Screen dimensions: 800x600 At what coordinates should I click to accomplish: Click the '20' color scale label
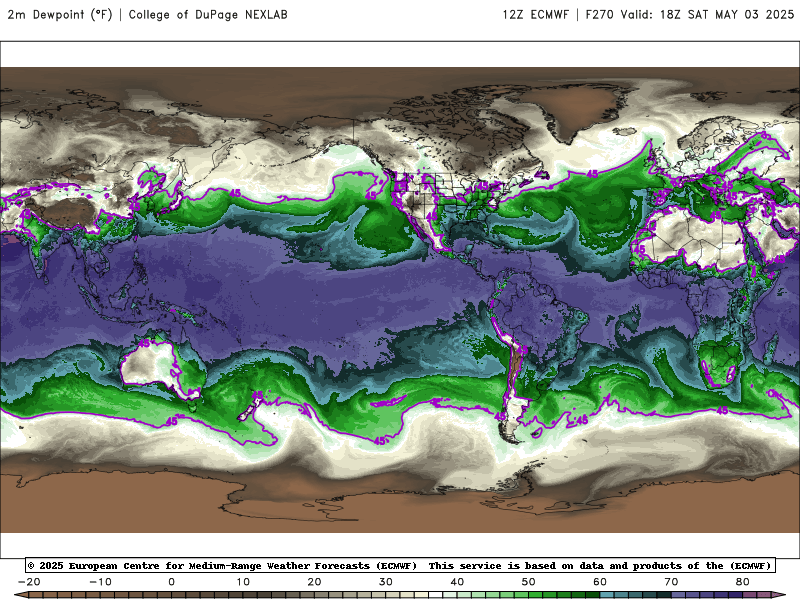point(314,582)
